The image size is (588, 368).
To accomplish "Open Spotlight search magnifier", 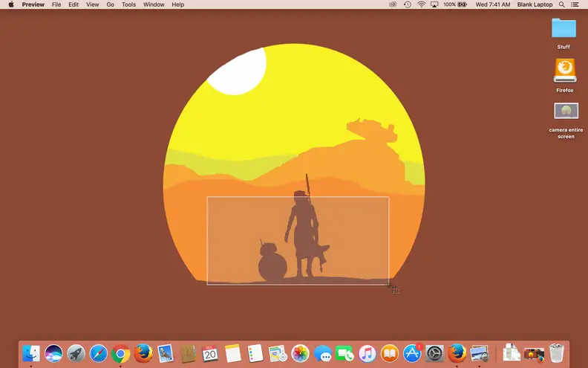I will (562, 4).
